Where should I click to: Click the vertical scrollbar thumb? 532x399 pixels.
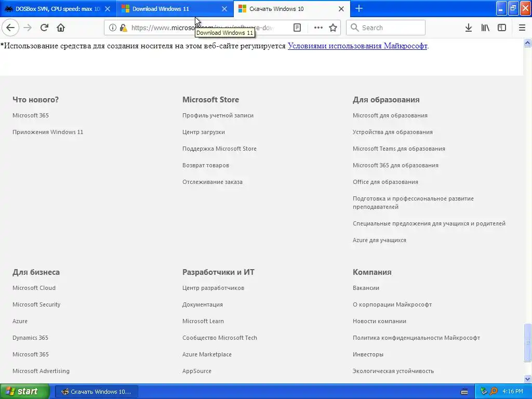pos(528,343)
